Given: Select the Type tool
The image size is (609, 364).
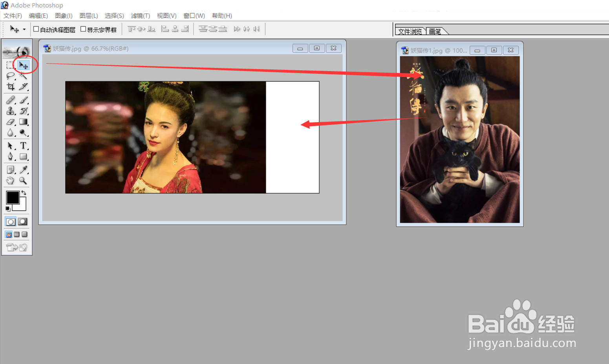Looking at the screenshot, I should pos(24,146).
